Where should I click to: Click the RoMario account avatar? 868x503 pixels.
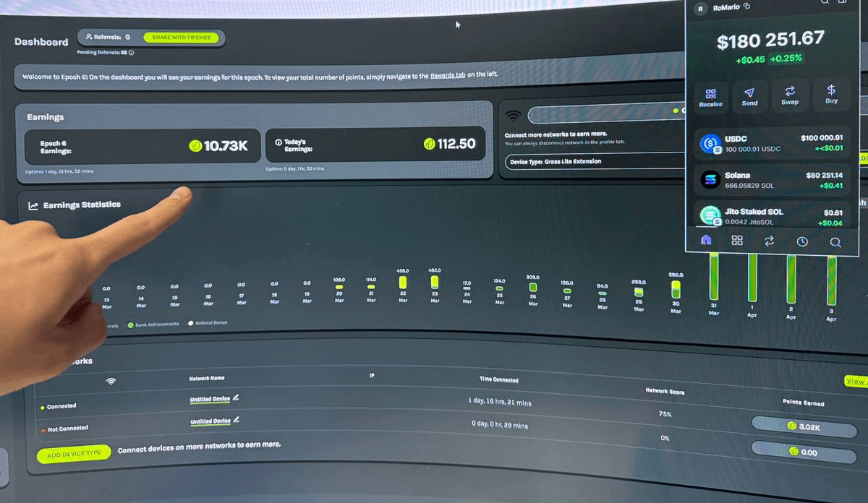(x=699, y=8)
